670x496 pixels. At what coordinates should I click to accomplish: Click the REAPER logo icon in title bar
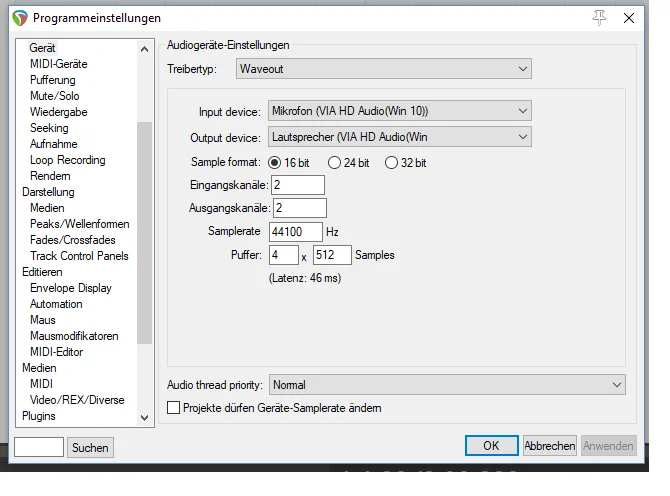point(19,18)
